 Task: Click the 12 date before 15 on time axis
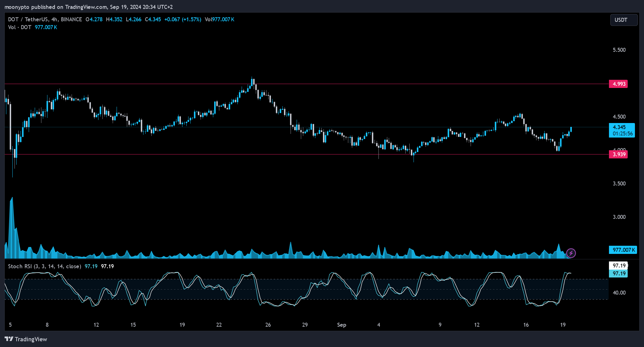[96, 325]
